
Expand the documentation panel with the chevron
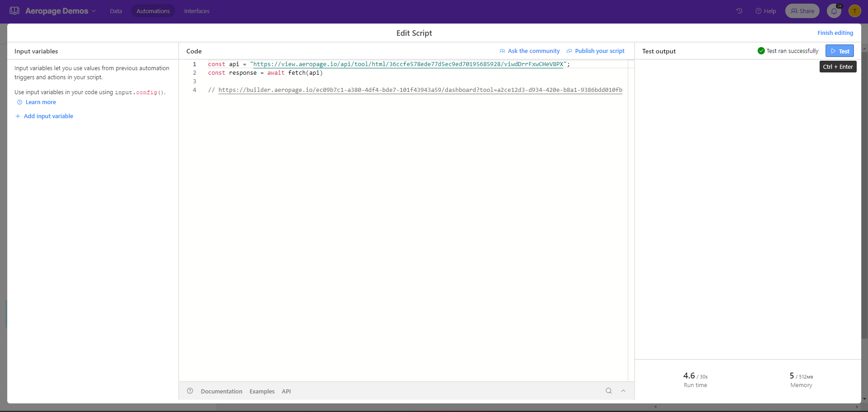(623, 391)
